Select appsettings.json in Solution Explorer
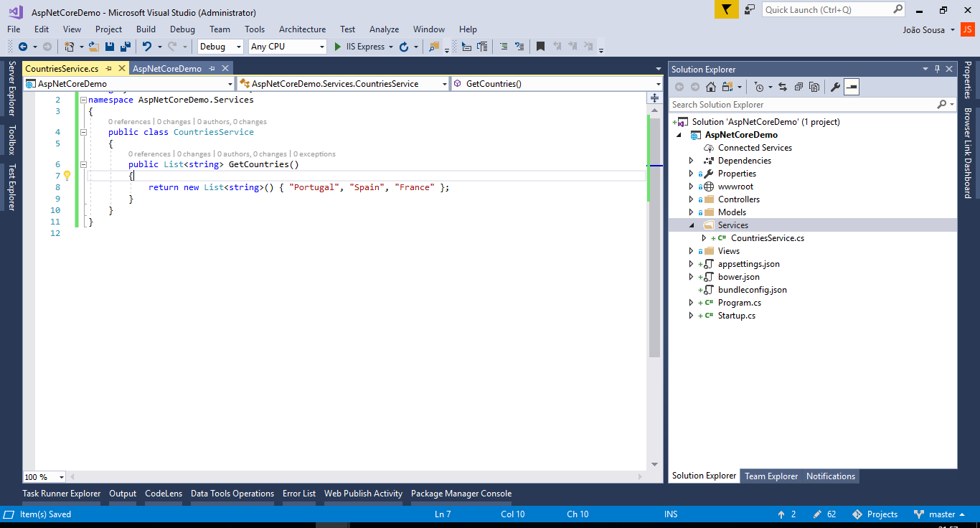Image resolution: width=980 pixels, height=528 pixels. [x=748, y=264]
